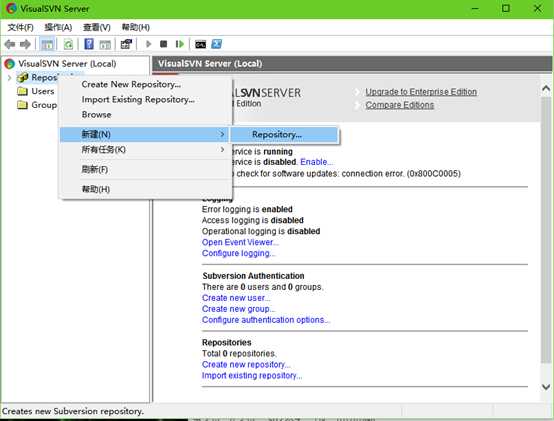Click the scrollbar down arrow
Image resolution: width=554 pixels, height=421 pixels.
[546, 387]
